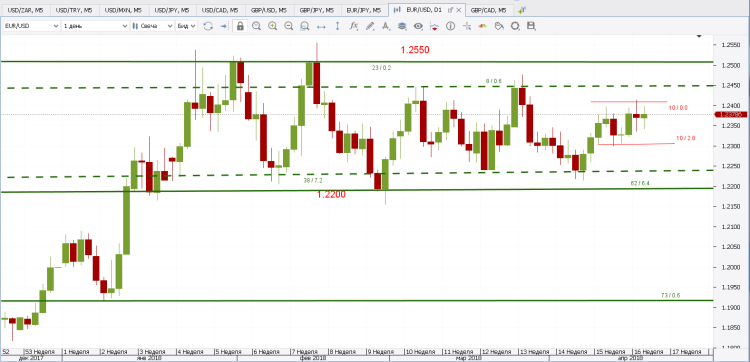
Task: Click the refresh chart icon
Action: (208, 26)
